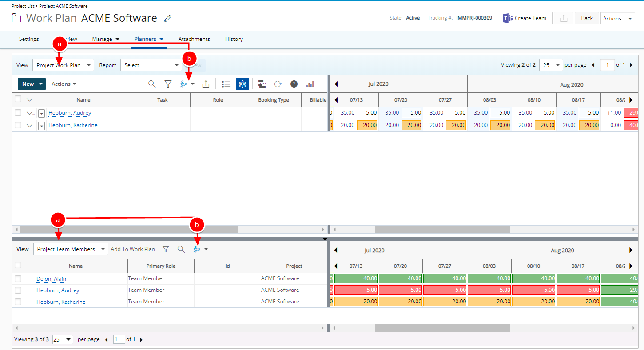Click the circular refresh icon
The image size is (644, 350).
click(x=278, y=84)
